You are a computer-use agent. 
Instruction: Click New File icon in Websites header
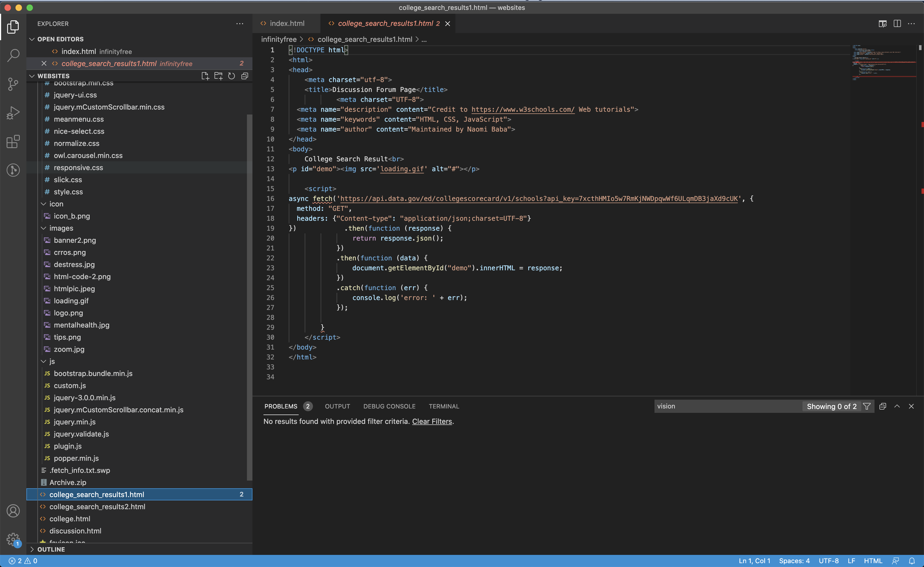click(x=205, y=76)
